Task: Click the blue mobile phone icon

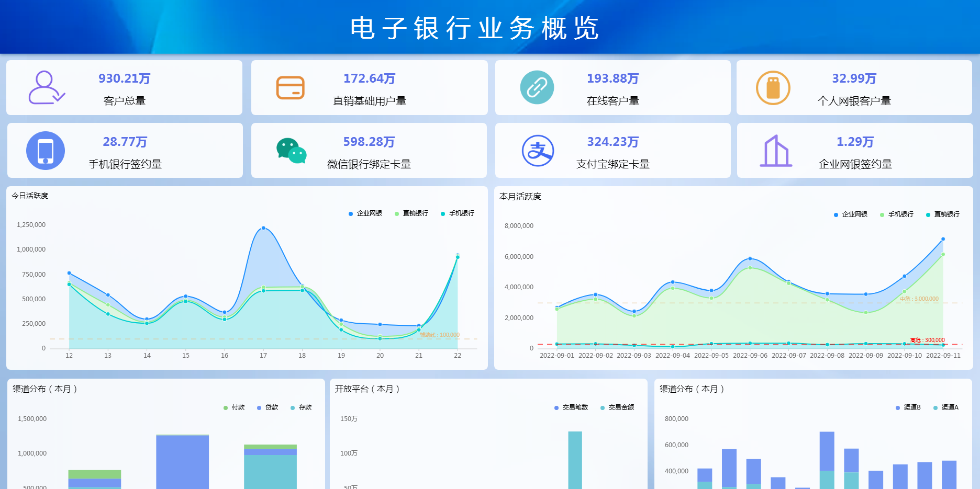Action: [46, 151]
